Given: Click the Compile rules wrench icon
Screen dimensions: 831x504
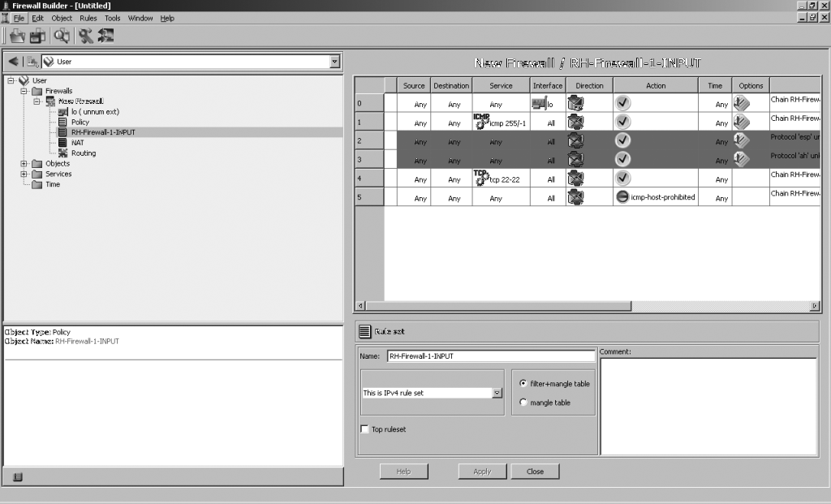Looking at the screenshot, I should pos(86,36).
